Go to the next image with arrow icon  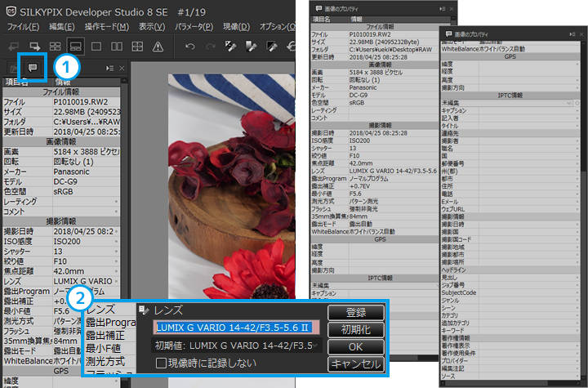coord(34,47)
